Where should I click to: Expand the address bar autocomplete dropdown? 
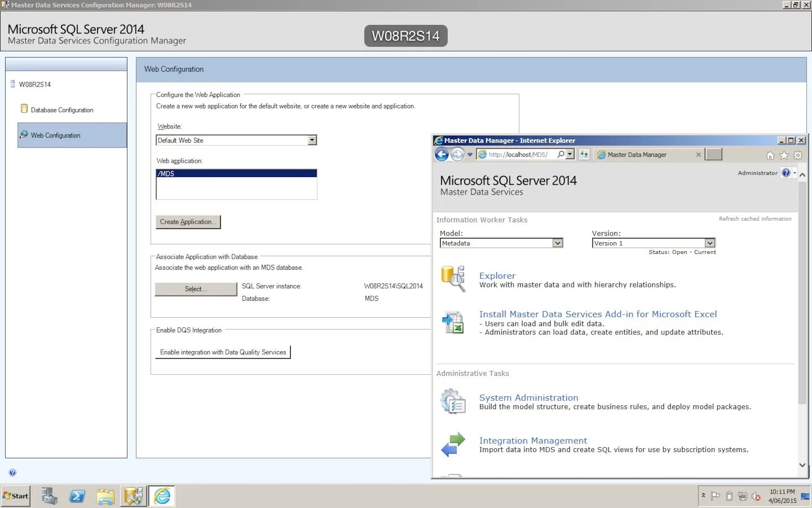click(x=570, y=154)
